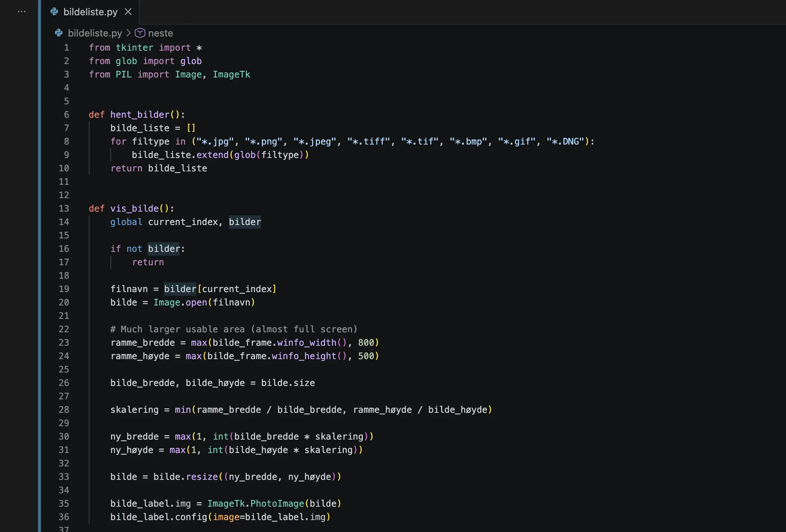Click 'global' keyword on line 14

point(126,222)
